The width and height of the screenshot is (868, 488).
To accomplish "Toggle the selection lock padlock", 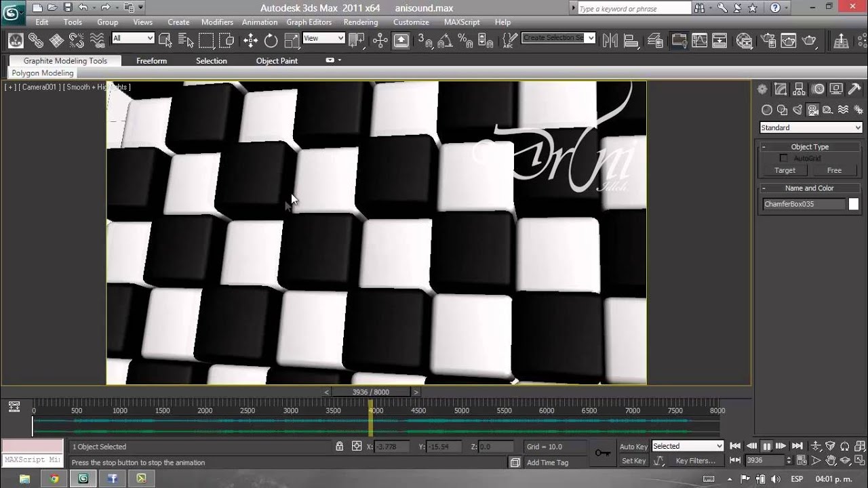I will click(x=339, y=446).
